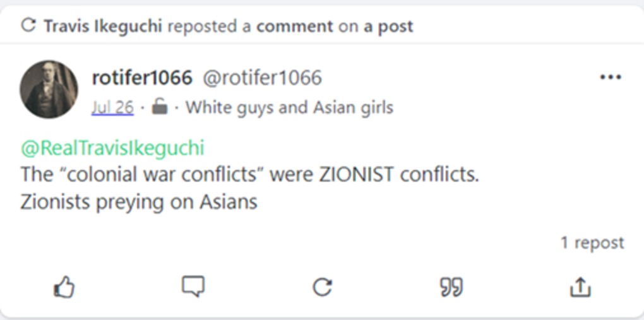Open the reposted 'comment' link in header
This screenshot has height=320, width=644.
294,26
